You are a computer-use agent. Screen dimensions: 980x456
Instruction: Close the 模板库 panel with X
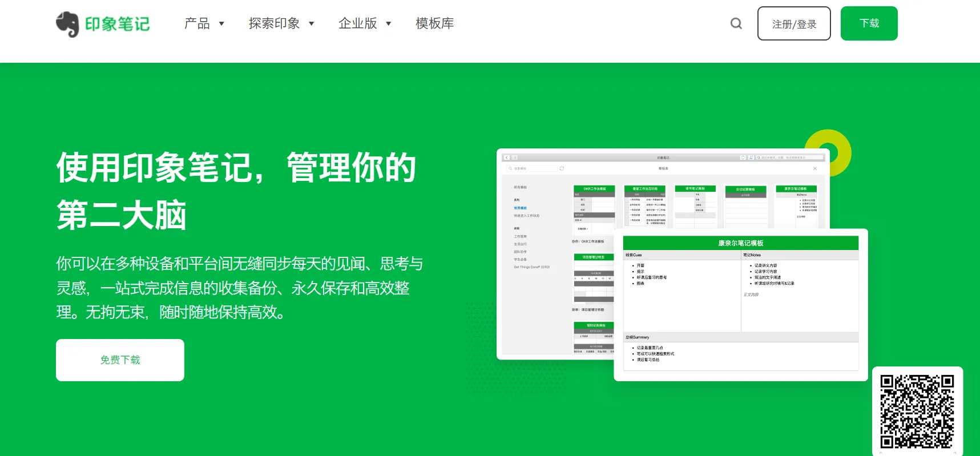(x=815, y=168)
